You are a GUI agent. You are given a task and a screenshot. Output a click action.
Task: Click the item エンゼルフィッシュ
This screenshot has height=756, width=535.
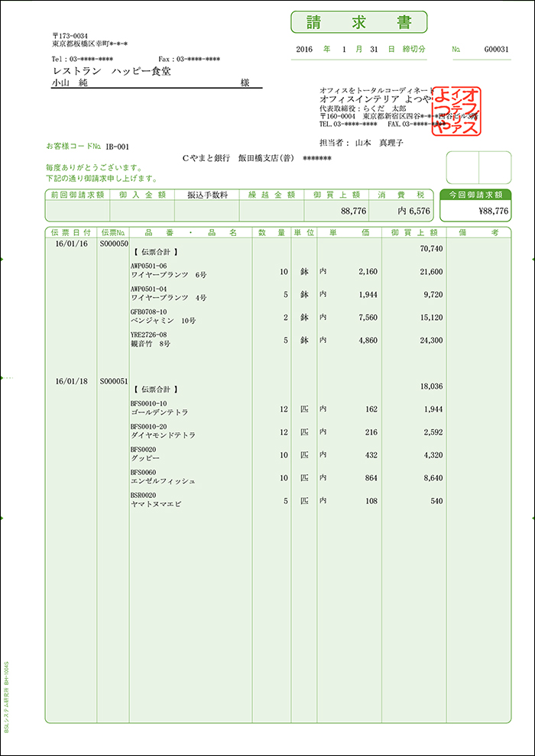pyautogui.click(x=163, y=480)
